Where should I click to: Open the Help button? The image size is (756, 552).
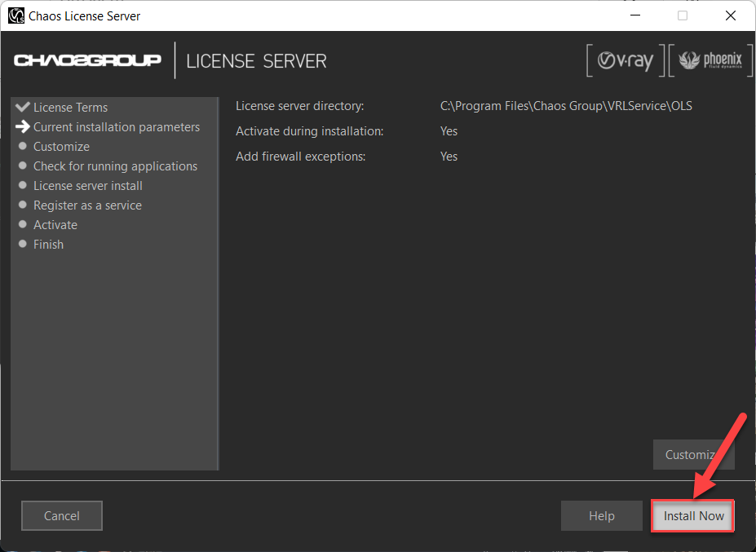[x=601, y=516]
